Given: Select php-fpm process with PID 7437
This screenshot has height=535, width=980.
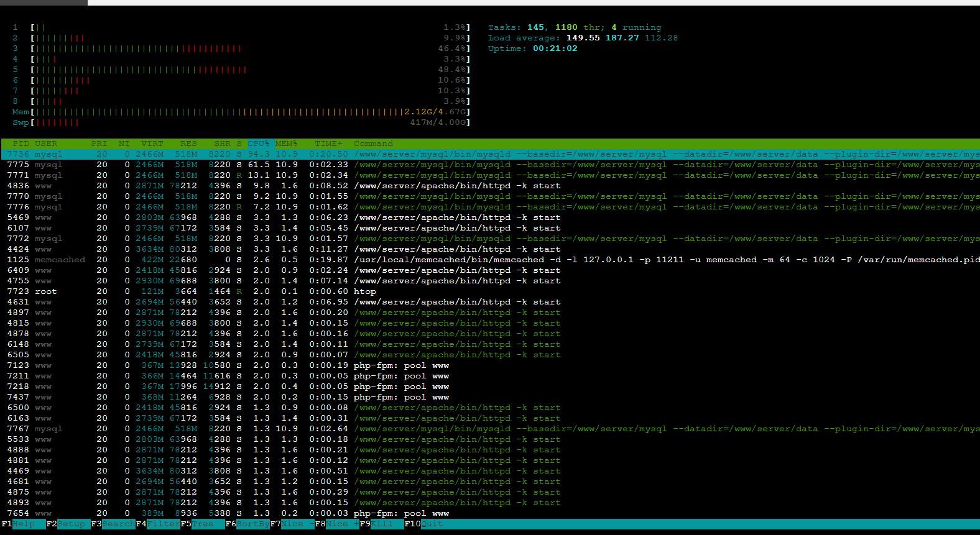Looking at the screenshot, I should click(490, 397).
